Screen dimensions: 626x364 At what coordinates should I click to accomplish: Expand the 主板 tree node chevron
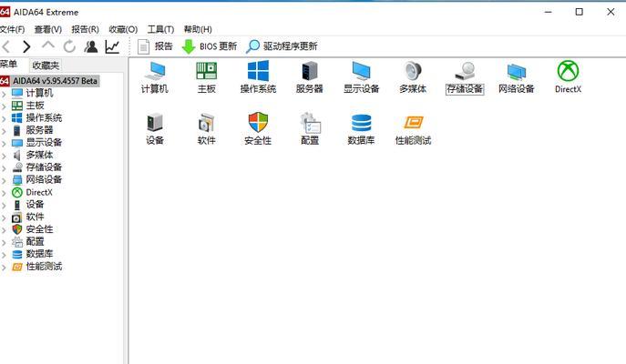click(x=4, y=106)
